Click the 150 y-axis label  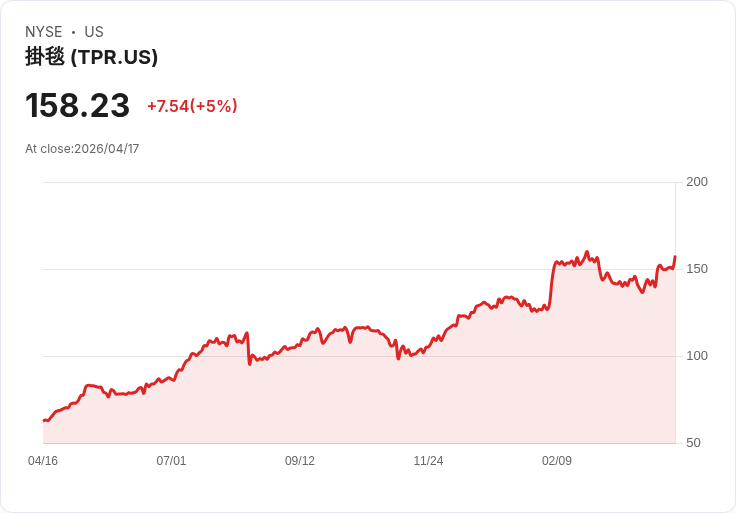pyautogui.click(x=697, y=269)
